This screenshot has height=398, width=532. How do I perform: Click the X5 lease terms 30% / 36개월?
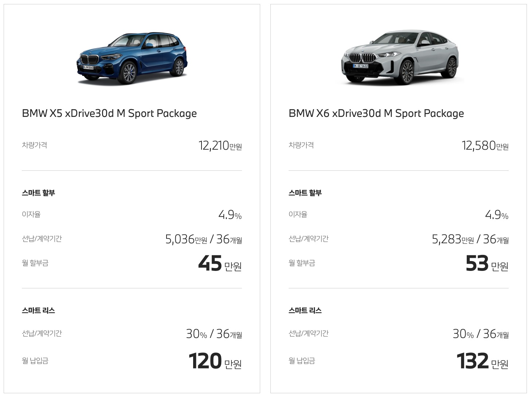[x=214, y=334]
